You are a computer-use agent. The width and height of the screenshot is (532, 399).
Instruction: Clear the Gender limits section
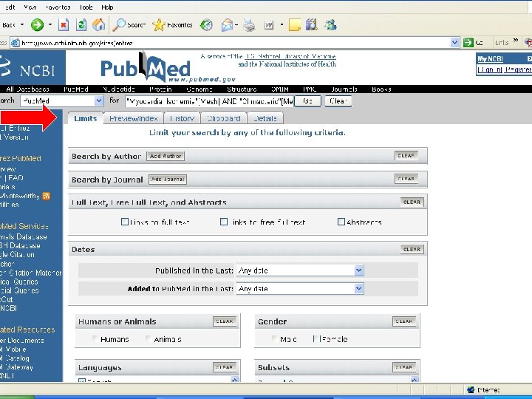click(x=403, y=321)
